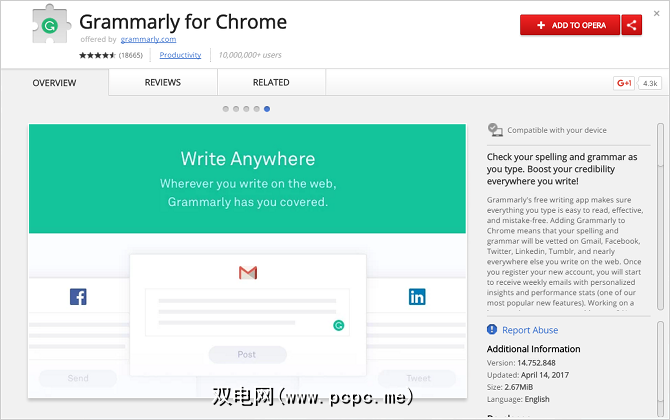Open the Productivity category link

coord(180,55)
